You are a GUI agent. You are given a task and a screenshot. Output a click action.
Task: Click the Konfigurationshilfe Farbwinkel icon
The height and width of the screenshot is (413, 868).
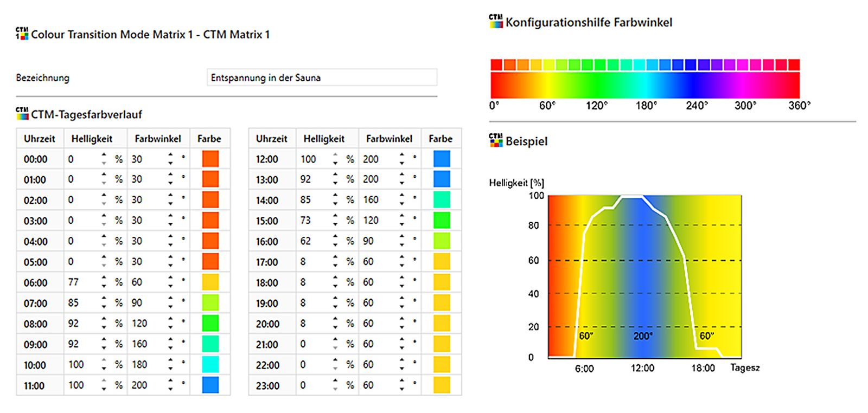pyautogui.click(x=495, y=22)
